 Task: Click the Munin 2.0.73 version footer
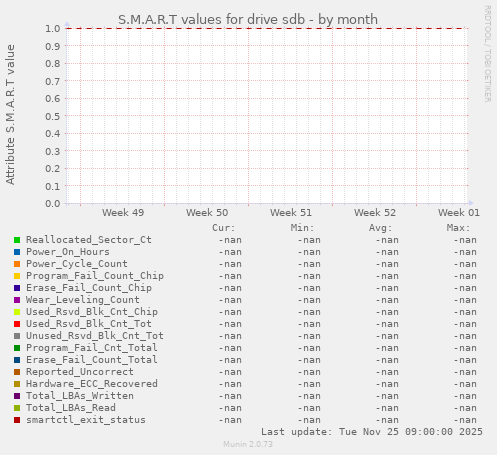click(x=248, y=444)
